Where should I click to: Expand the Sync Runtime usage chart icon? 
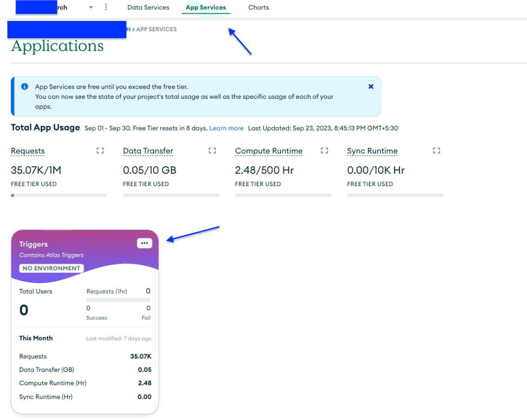436,151
